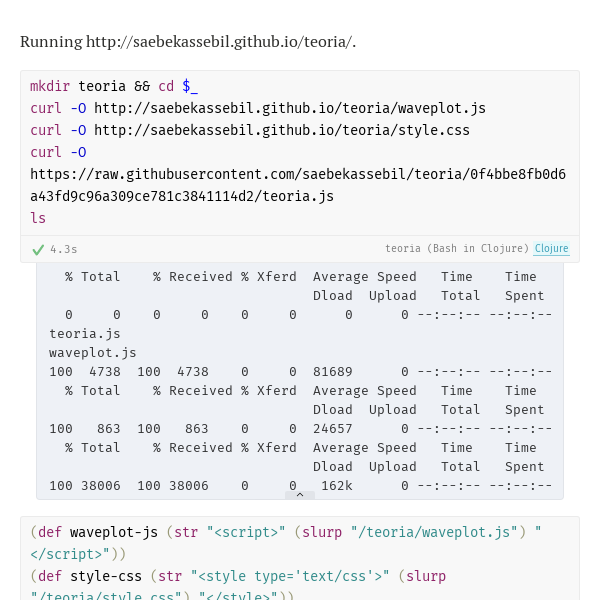Click the '(def waveplot-js' code line
600x600 pixels.
pyautogui.click(x=286, y=532)
